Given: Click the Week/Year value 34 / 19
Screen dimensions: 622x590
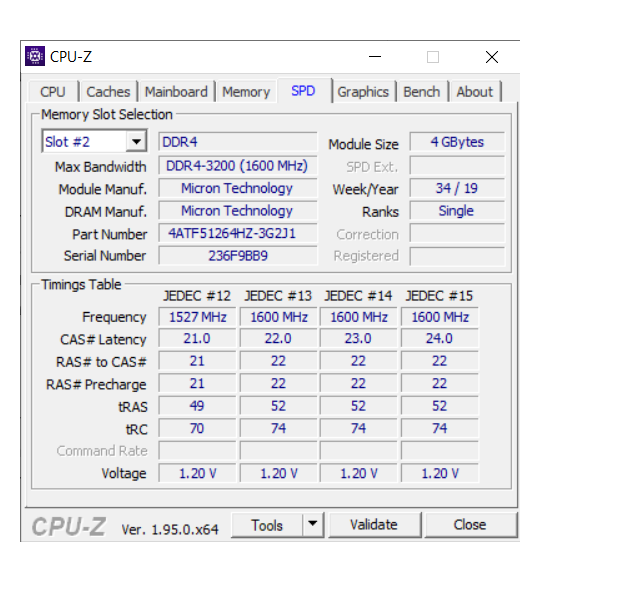Looking at the screenshot, I should 457,188.
